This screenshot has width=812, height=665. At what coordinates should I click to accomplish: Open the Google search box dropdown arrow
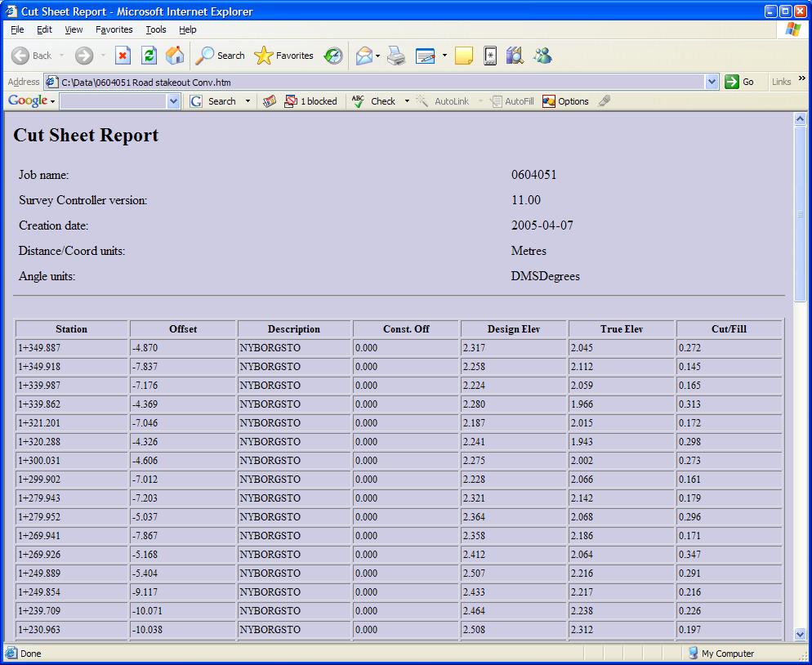[173, 101]
